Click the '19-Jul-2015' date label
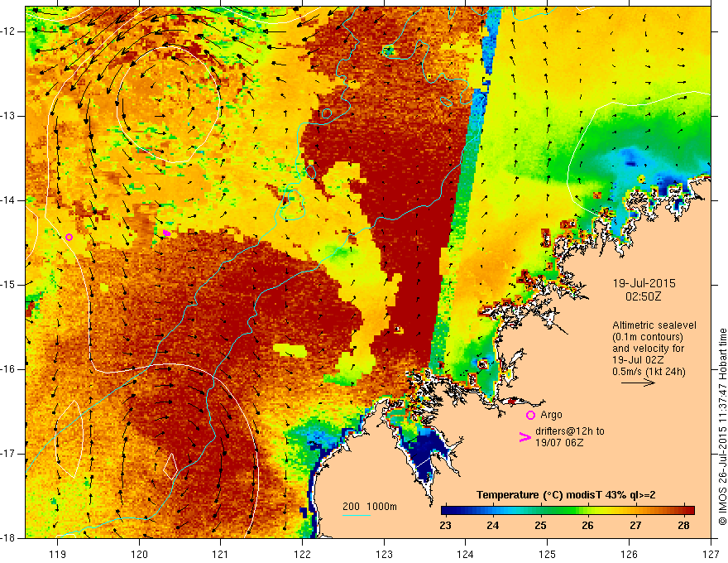 [x=644, y=283]
